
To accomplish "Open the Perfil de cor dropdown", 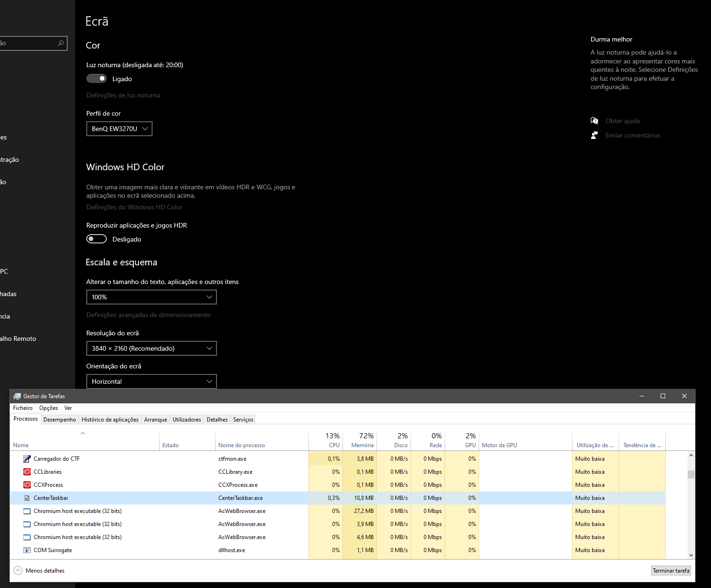I will click(119, 128).
